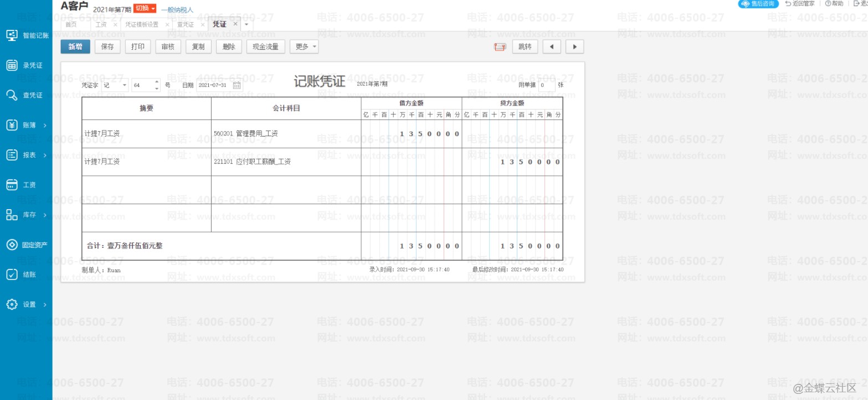868x400 pixels.
Task: Open the date picker calendar icon
Action: (237, 85)
